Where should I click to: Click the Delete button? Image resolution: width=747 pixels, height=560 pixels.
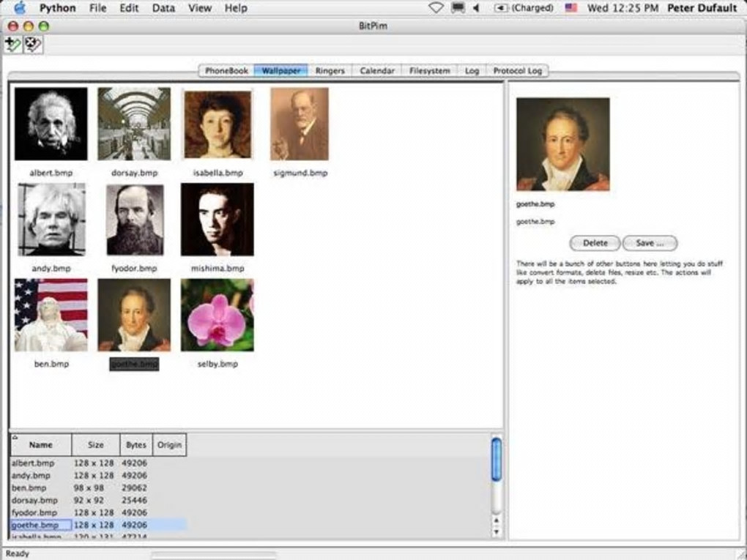click(x=595, y=243)
